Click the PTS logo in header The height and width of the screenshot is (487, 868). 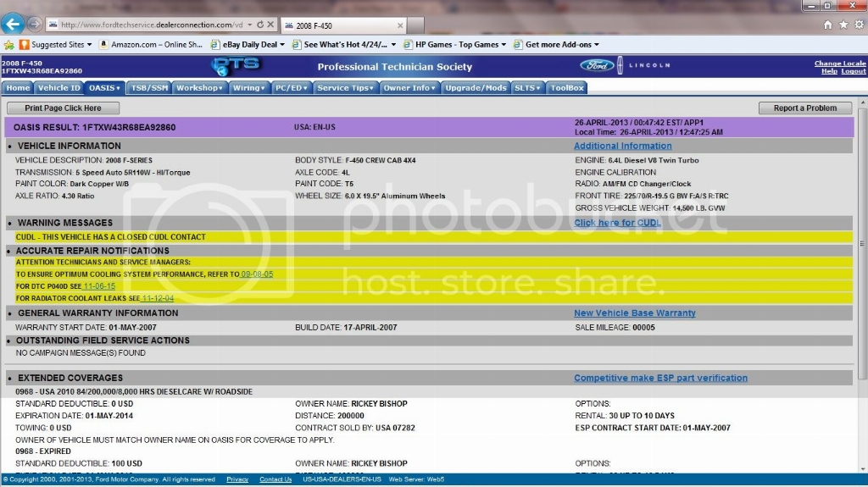click(236, 66)
